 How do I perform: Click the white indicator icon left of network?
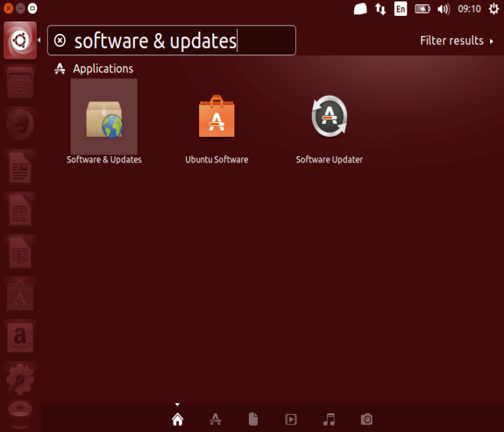click(360, 9)
